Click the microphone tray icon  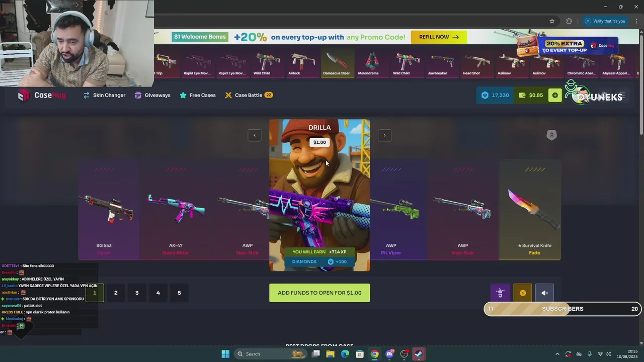coord(589,354)
